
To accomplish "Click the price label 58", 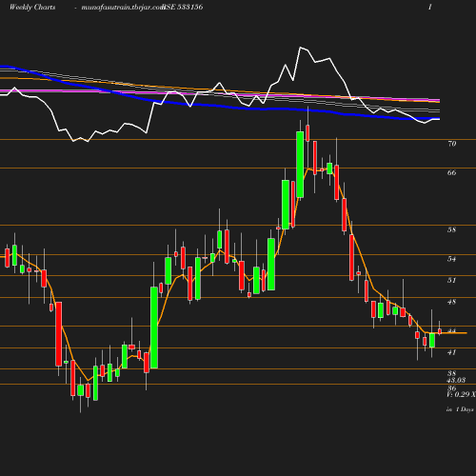I will click(x=452, y=229).
